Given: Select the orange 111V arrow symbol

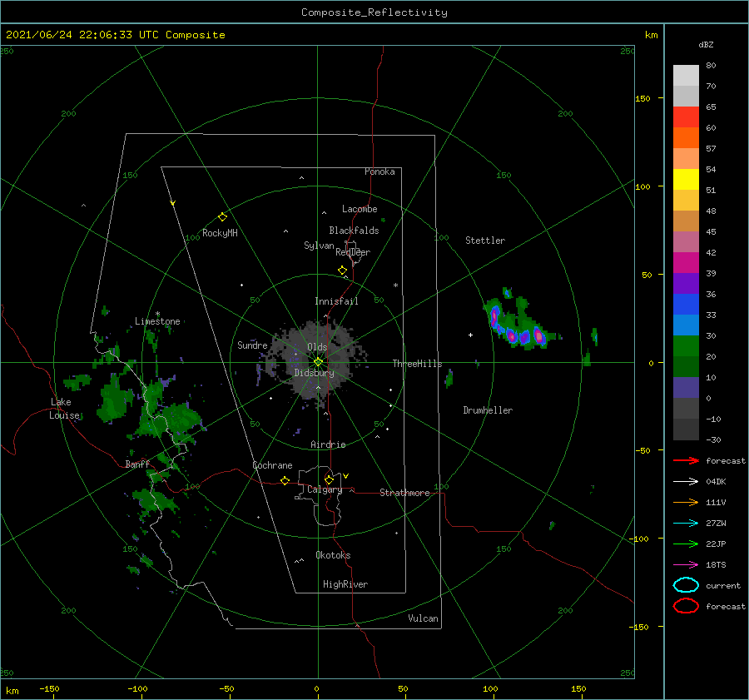Looking at the screenshot, I should 686,502.
